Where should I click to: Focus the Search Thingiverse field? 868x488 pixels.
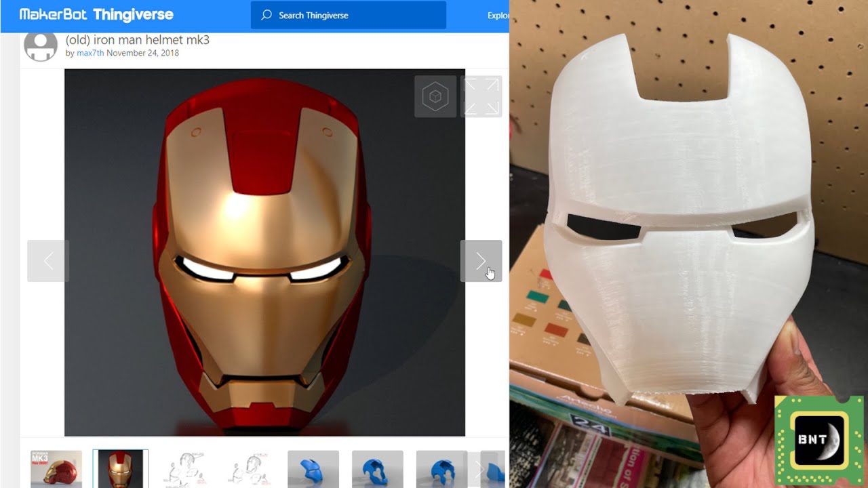tap(349, 15)
